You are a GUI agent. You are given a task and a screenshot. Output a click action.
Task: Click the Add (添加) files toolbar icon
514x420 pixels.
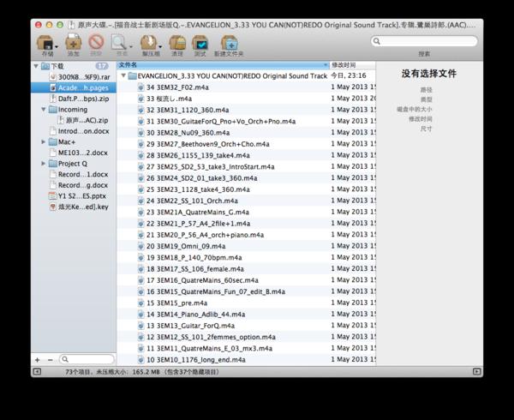(x=74, y=43)
